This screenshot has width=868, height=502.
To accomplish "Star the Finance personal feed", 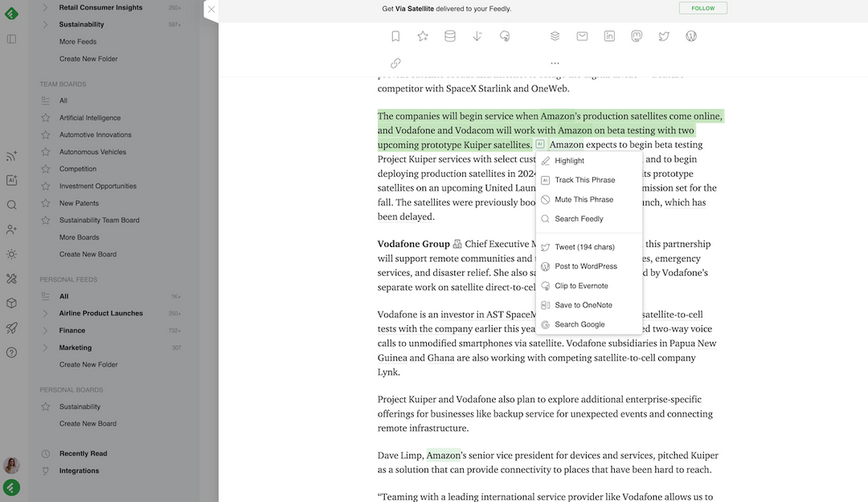I will (x=45, y=330).
